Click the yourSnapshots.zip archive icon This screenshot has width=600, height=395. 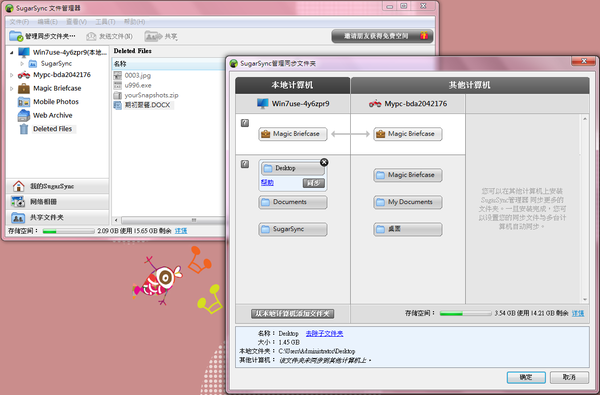click(x=118, y=95)
